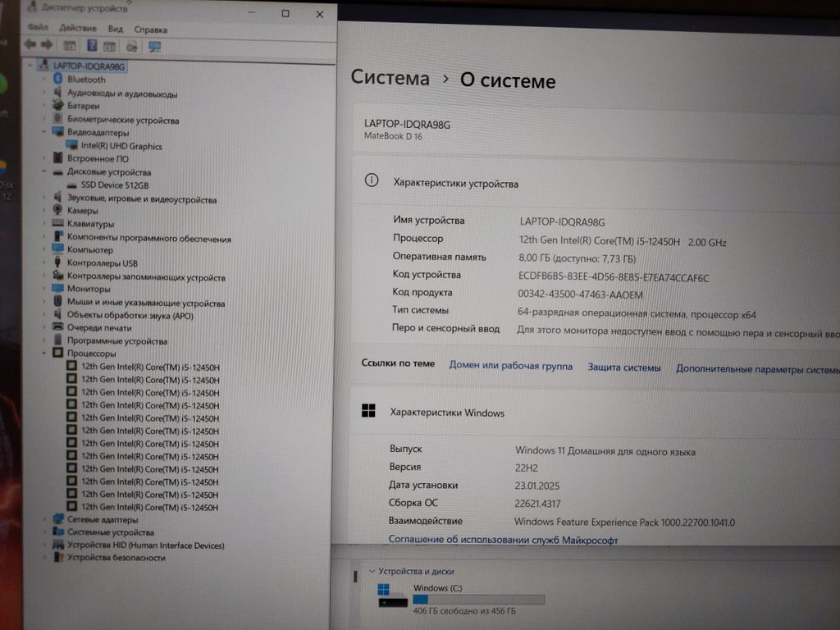Click the version value 22H2
840x630 pixels.
[x=526, y=468]
